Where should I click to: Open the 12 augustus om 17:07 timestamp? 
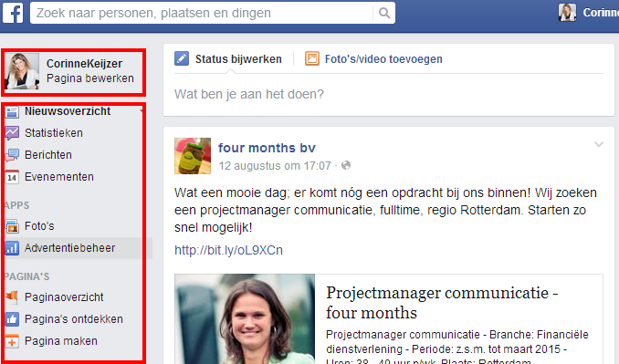[x=275, y=166]
